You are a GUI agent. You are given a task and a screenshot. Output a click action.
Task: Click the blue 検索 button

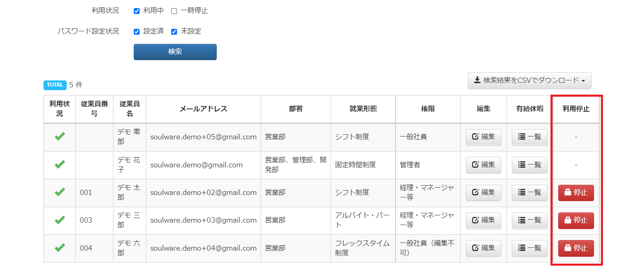coord(175,52)
